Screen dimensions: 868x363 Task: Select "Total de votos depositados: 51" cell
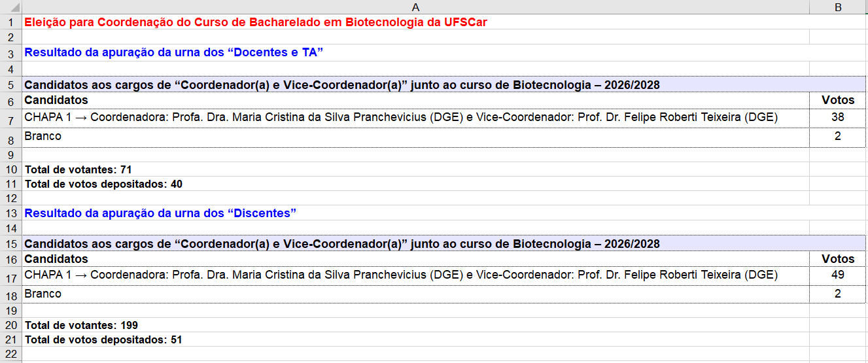pyautogui.click(x=415, y=339)
